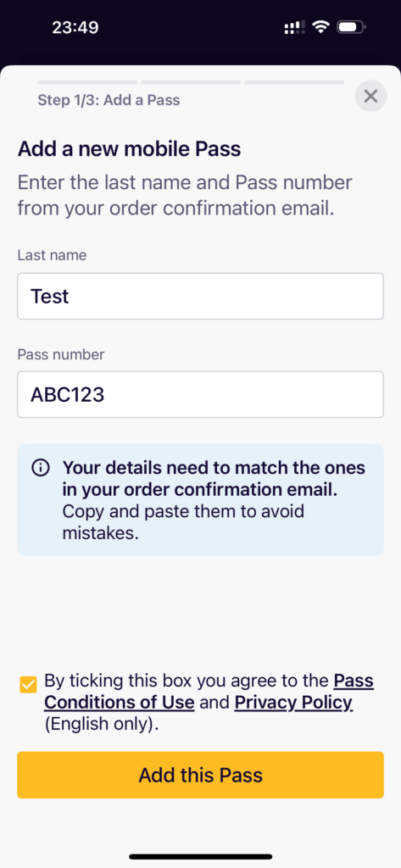Open the Pass Conditions of Use link
The width and height of the screenshot is (401, 868).
coord(209,692)
